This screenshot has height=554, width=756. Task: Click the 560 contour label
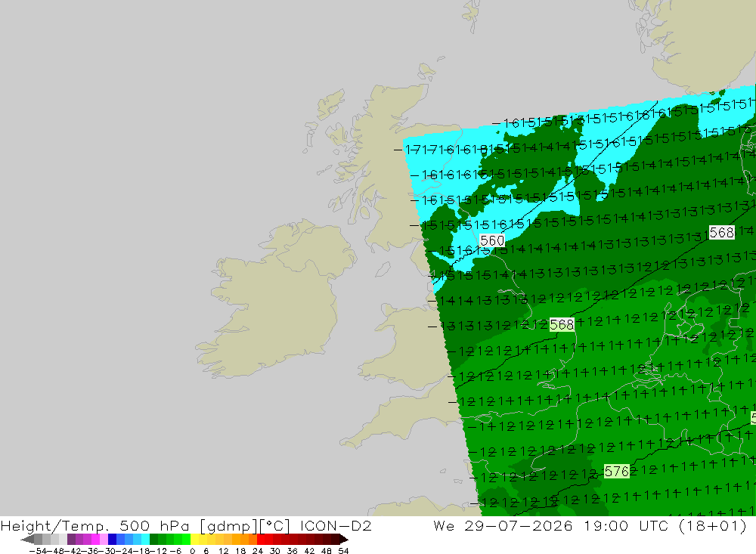(492, 240)
